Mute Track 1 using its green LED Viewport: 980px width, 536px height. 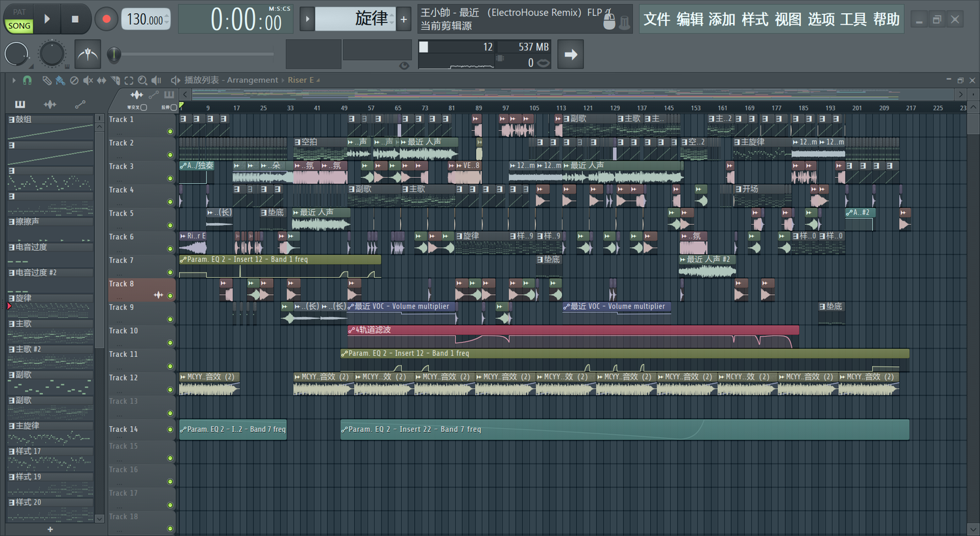coord(171,131)
